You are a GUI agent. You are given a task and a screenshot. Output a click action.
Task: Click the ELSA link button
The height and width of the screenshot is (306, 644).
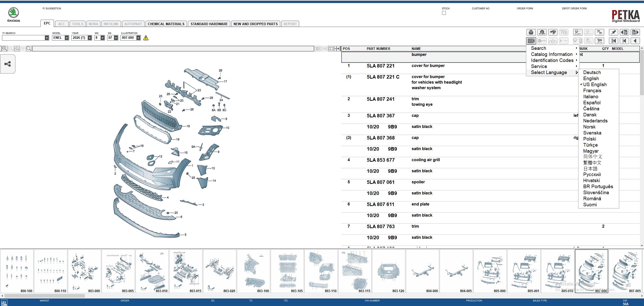click(577, 32)
